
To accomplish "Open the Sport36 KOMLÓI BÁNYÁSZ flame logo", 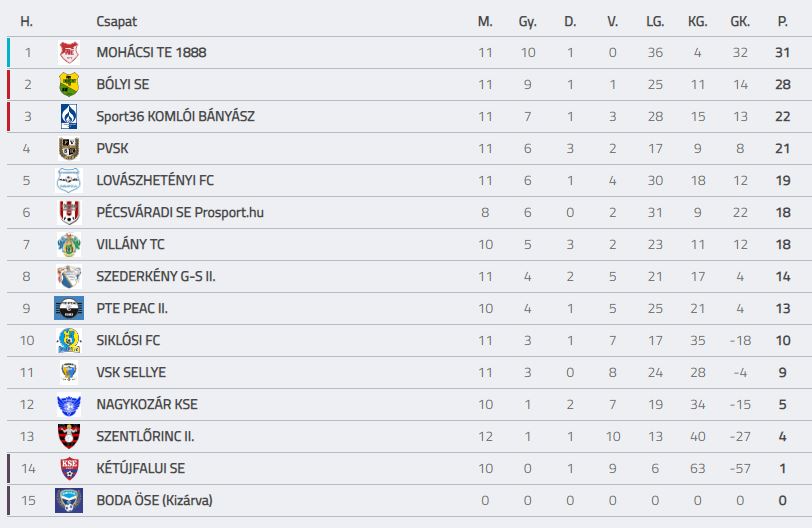I will tap(69, 116).
